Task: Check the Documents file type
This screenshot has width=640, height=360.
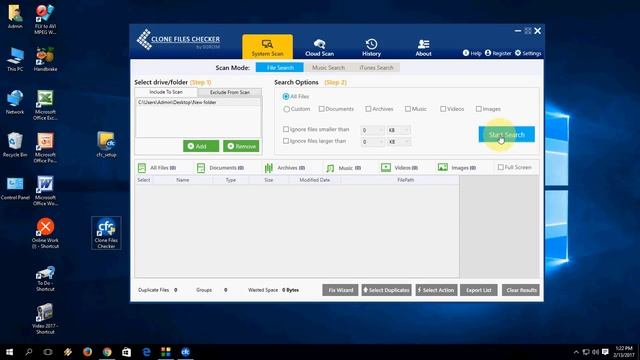Action: coord(321,109)
